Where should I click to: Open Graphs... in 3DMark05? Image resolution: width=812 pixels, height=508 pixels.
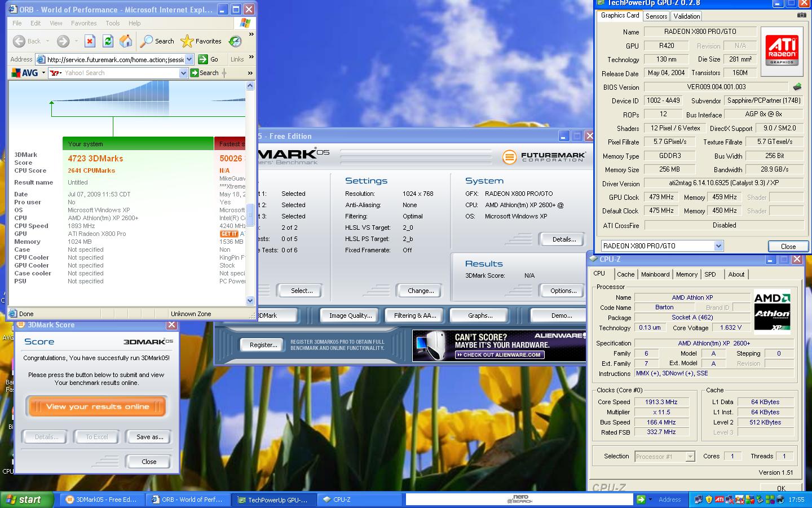pos(480,316)
